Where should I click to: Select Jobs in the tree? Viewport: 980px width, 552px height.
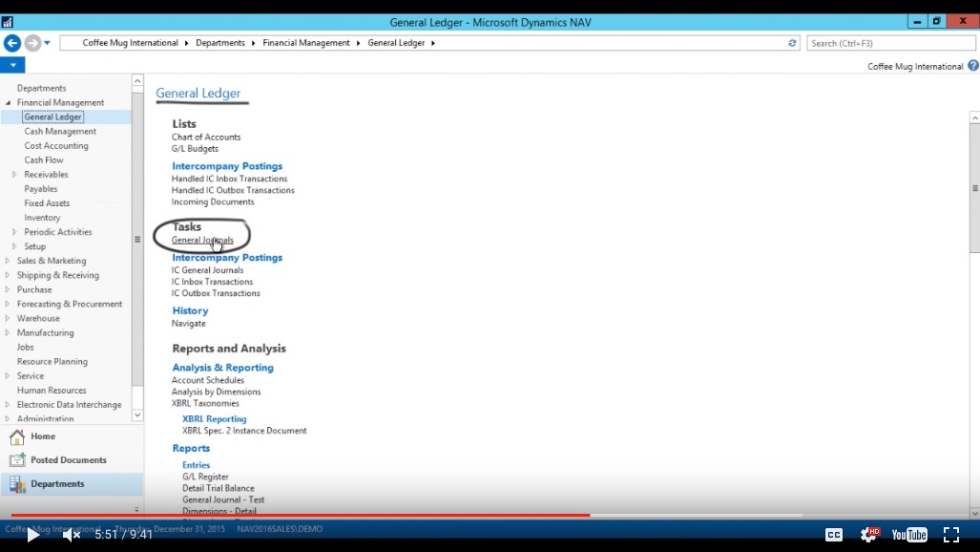click(x=25, y=348)
